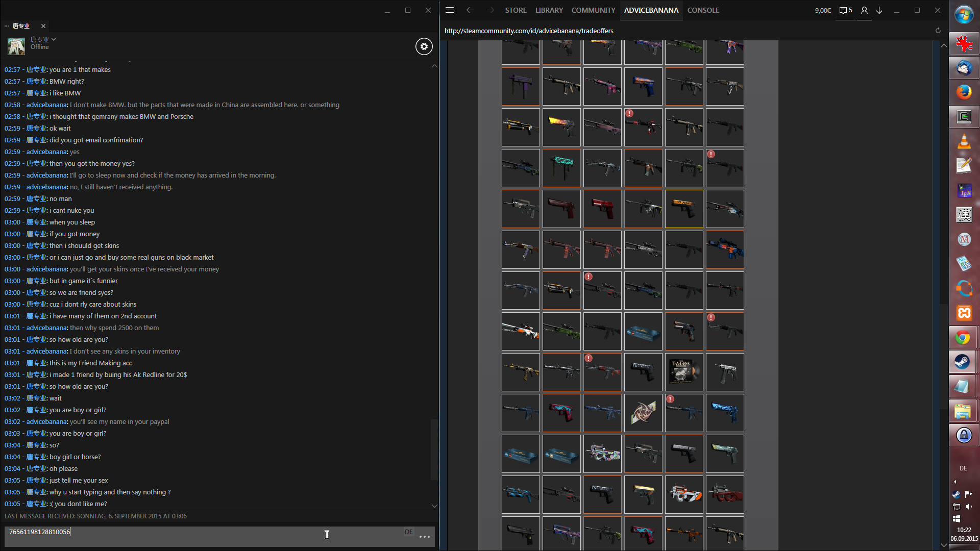
Task: Open chat settings gear icon
Action: pyautogui.click(x=424, y=46)
